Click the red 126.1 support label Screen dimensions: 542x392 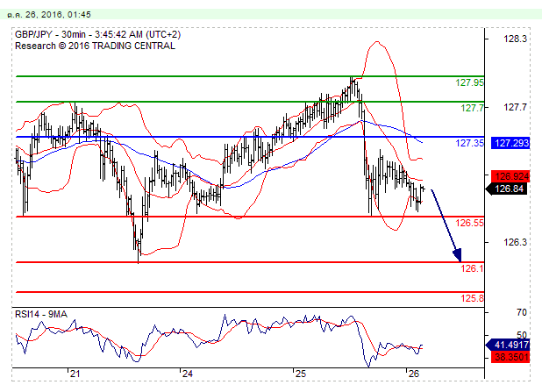click(472, 268)
